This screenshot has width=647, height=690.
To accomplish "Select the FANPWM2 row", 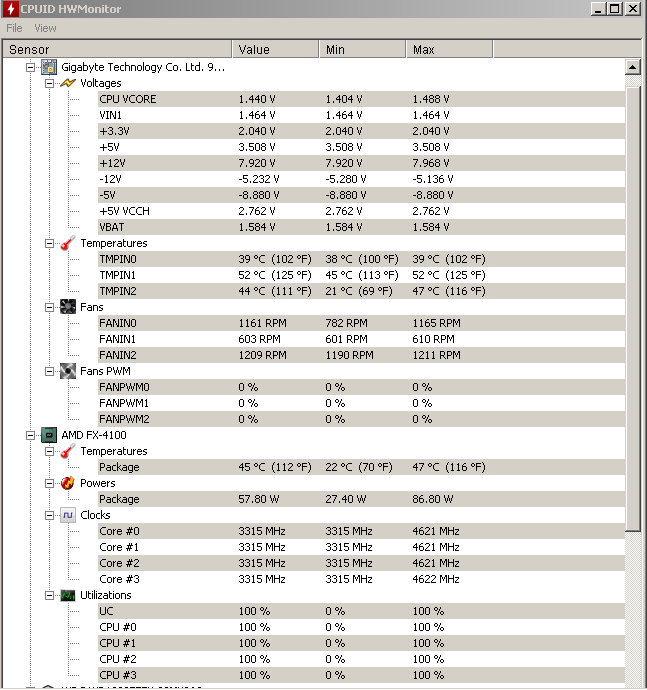I will click(361, 419).
